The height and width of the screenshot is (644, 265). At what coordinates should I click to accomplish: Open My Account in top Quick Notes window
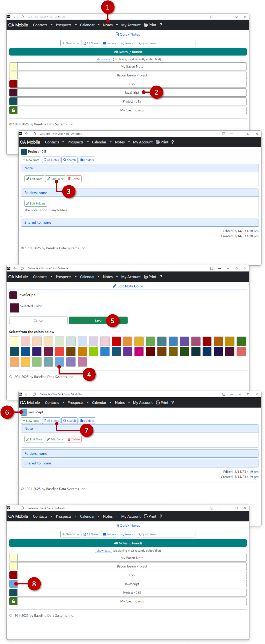pos(131,25)
